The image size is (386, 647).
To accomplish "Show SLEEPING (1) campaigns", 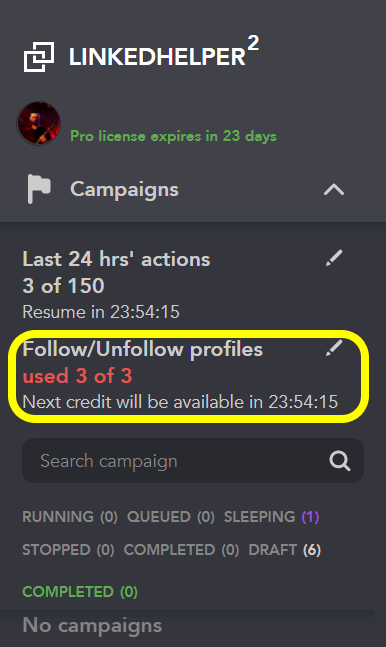I will 271,517.
